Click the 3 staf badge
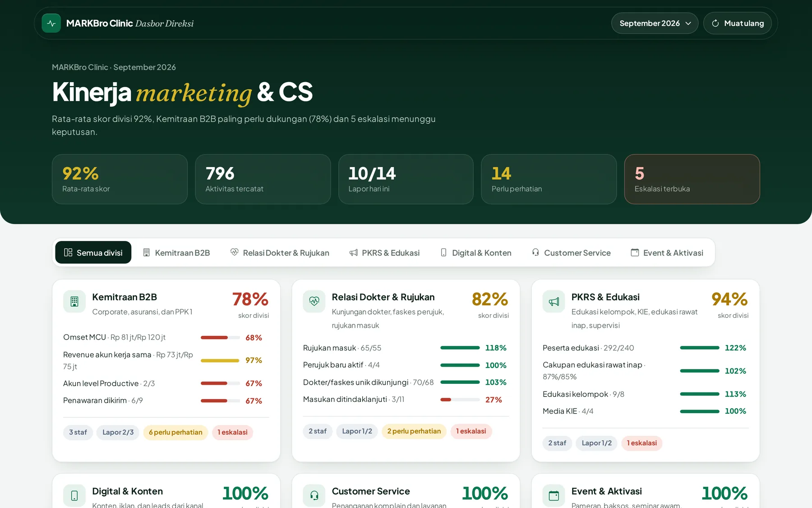This screenshot has height=508, width=812. (x=78, y=432)
